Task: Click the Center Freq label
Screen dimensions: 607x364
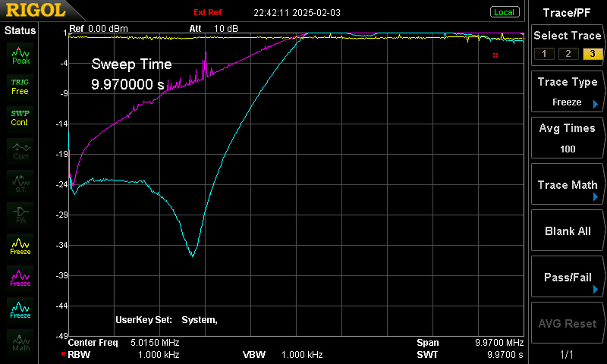Action: pos(93,343)
